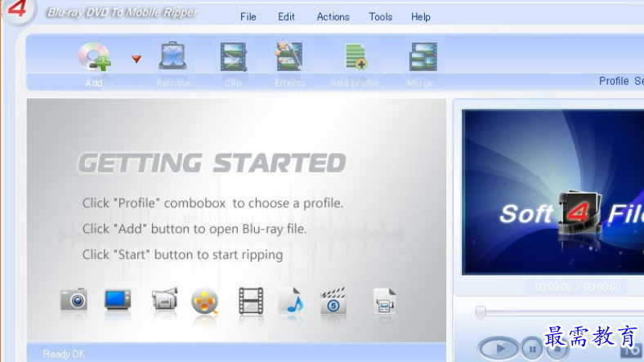Start playback with the Play button

pyautogui.click(x=499, y=348)
